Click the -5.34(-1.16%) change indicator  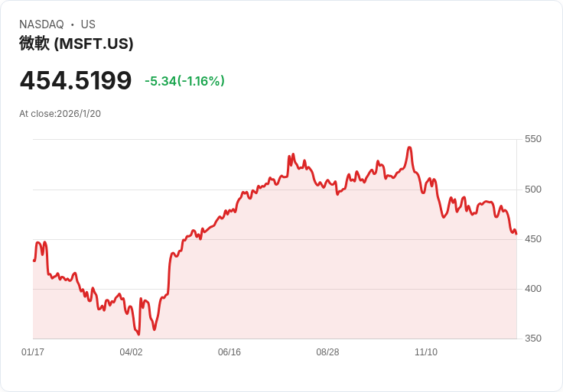[184, 81]
